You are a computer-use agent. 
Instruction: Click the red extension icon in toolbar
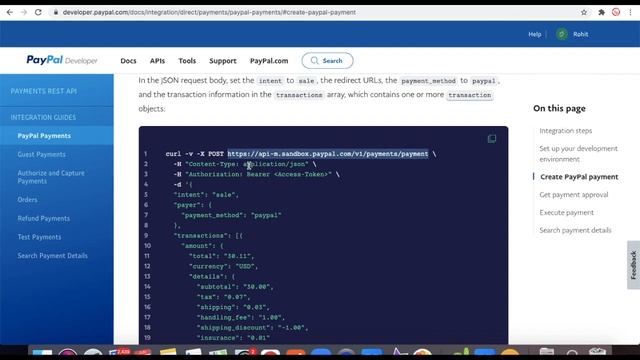pyautogui.click(x=616, y=12)
